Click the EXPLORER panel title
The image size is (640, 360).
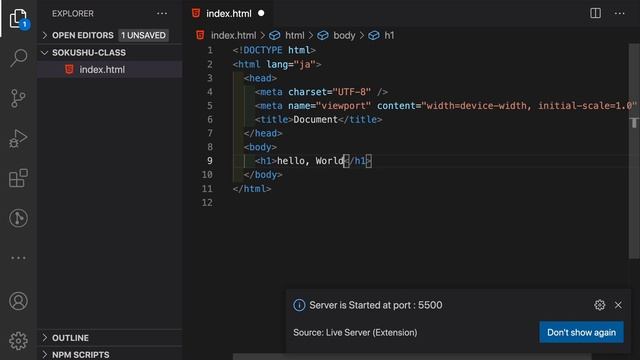pyautogui.click(x=73, y=13)
